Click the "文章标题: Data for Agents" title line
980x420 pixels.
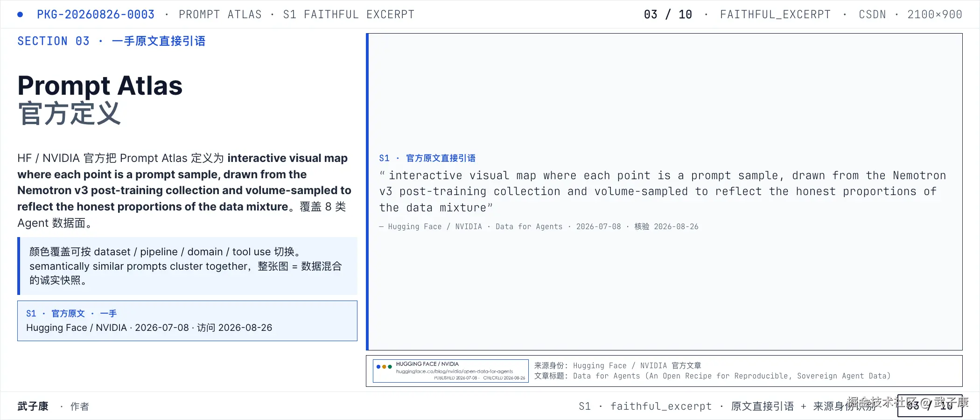coord(712,376)
